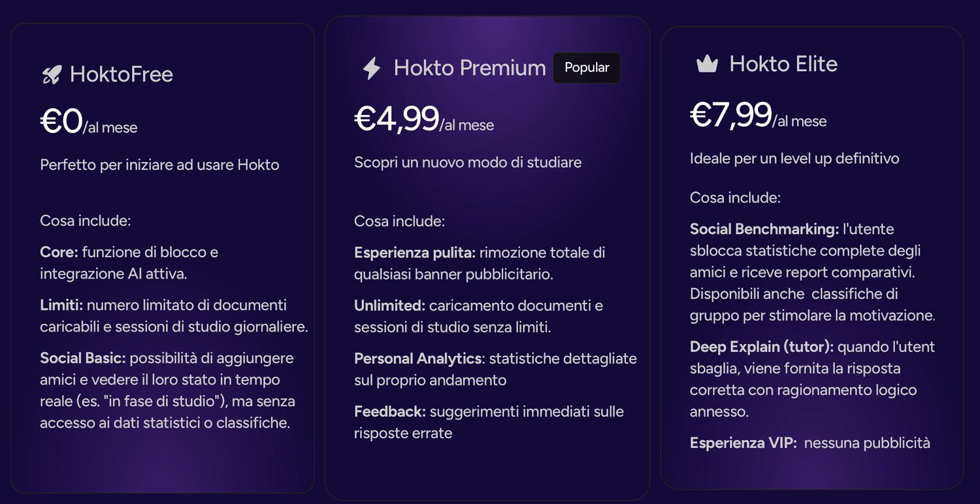This screenshot has height=504, width=980.
Task: Click the €0 al mese price
Action: (x=89, y=122)
